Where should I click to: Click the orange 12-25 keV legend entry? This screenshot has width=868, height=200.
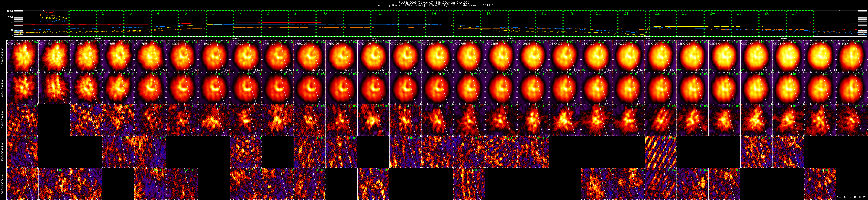click(x=47, y=15)
